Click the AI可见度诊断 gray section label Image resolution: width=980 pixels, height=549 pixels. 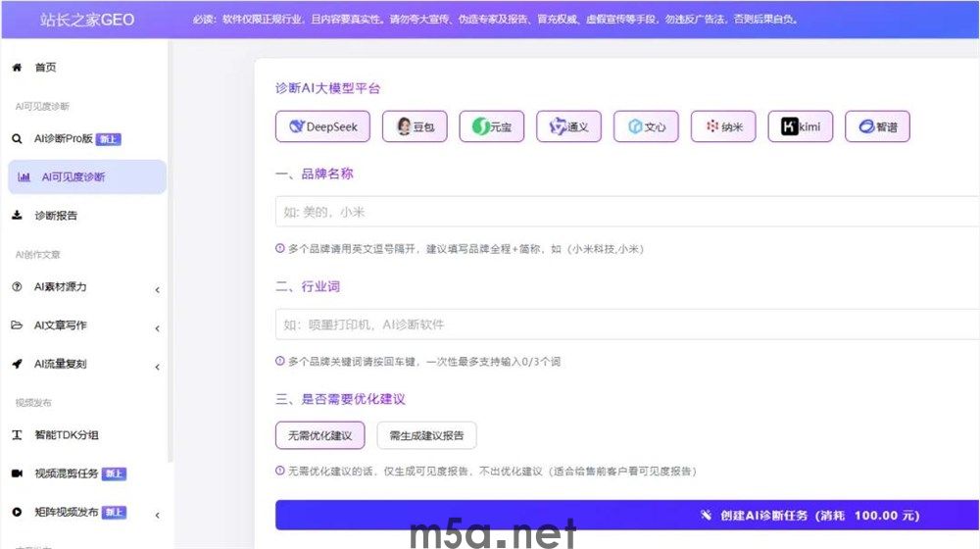[42, 106]
